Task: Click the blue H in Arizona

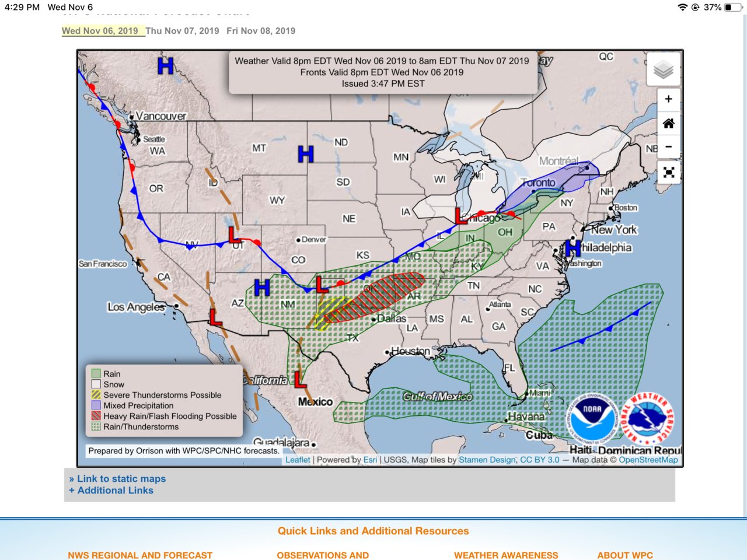Action: pos(262,288)
